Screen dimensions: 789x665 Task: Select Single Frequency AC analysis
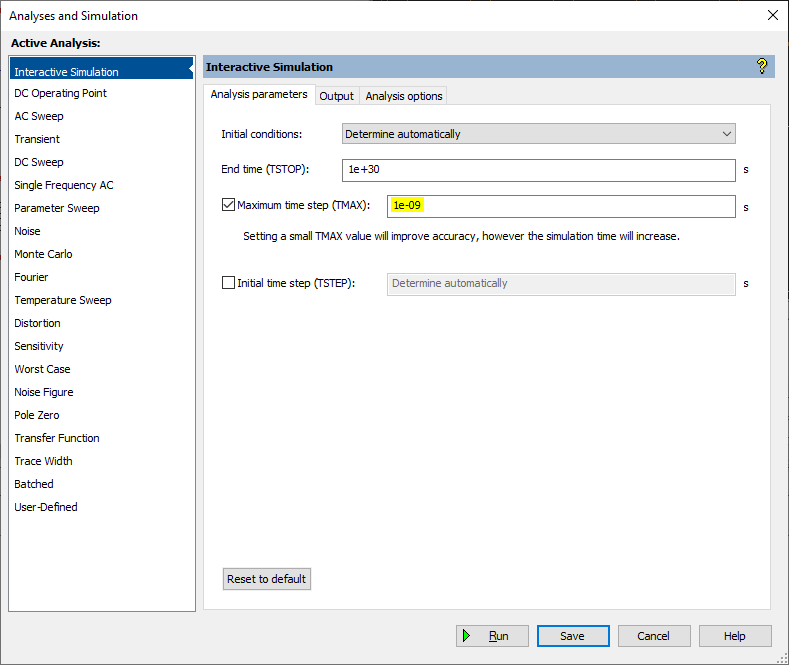coord(102,185)
